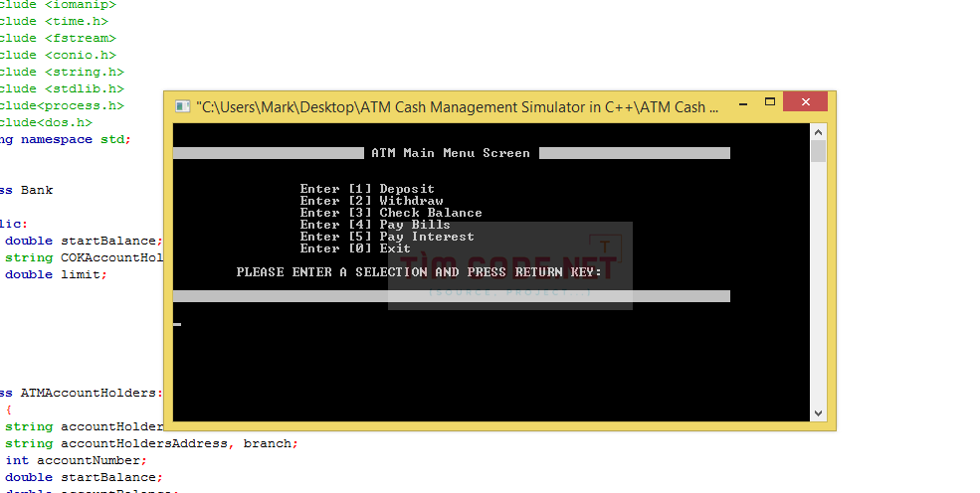Click the '<fstream>' include line in editor
Viewport: 980px width, 493px height.
58,38
